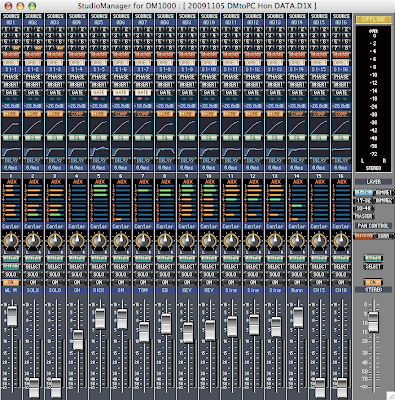This screenshot has width=395, height=400.
Task: Switch to the MASTER layer
Action: pos(364,216)
